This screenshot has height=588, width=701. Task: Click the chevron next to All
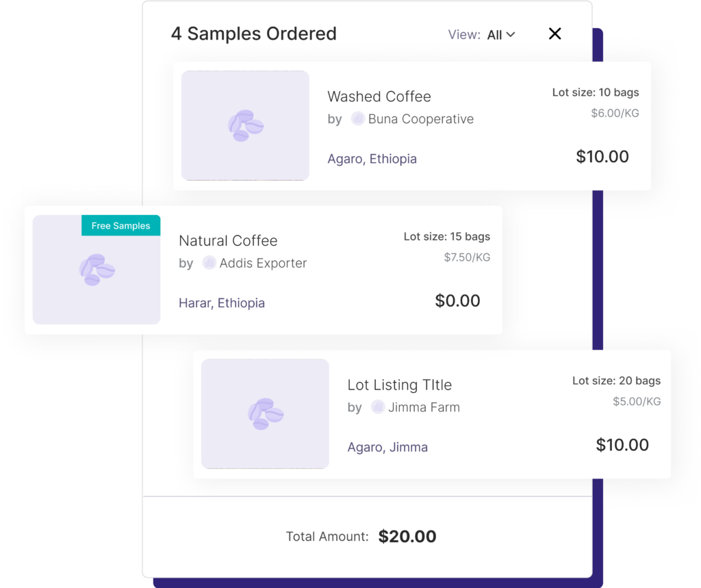pos(511,34)
